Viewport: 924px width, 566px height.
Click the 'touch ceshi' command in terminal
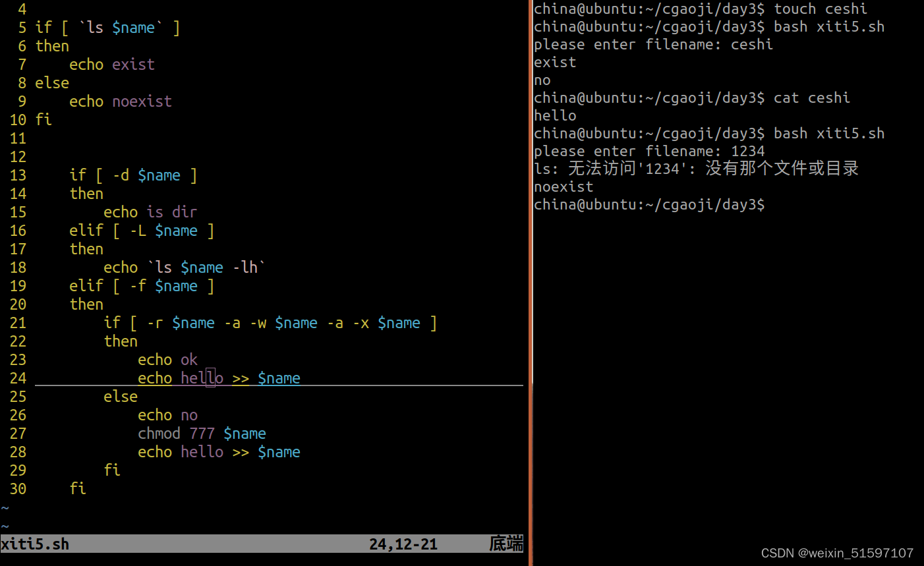click(821, 9)
